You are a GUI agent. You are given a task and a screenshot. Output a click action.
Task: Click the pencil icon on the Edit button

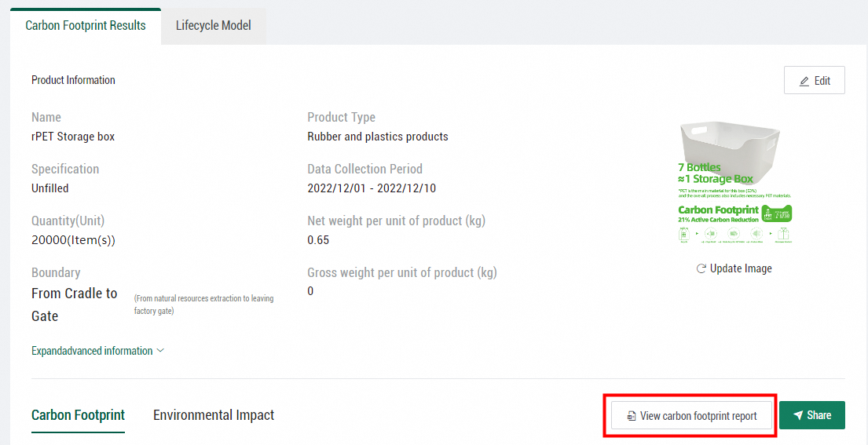(x=804, y=81)
